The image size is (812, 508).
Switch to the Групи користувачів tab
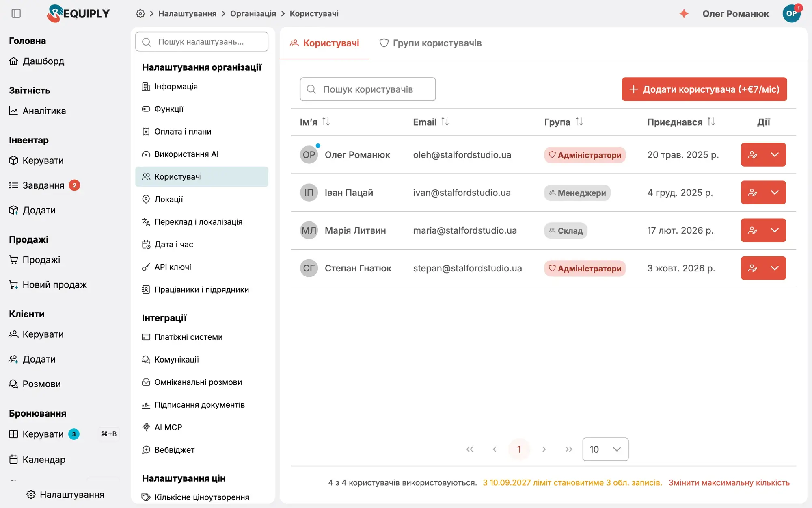pos(430,43)
